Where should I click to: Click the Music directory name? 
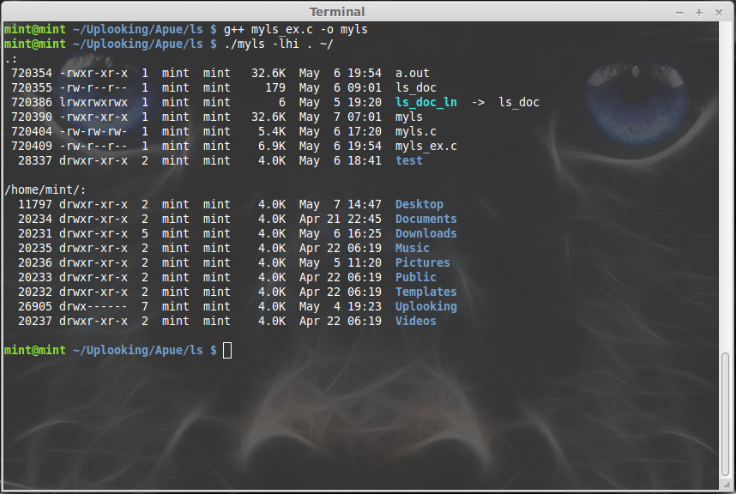click(x=412, y=248)
